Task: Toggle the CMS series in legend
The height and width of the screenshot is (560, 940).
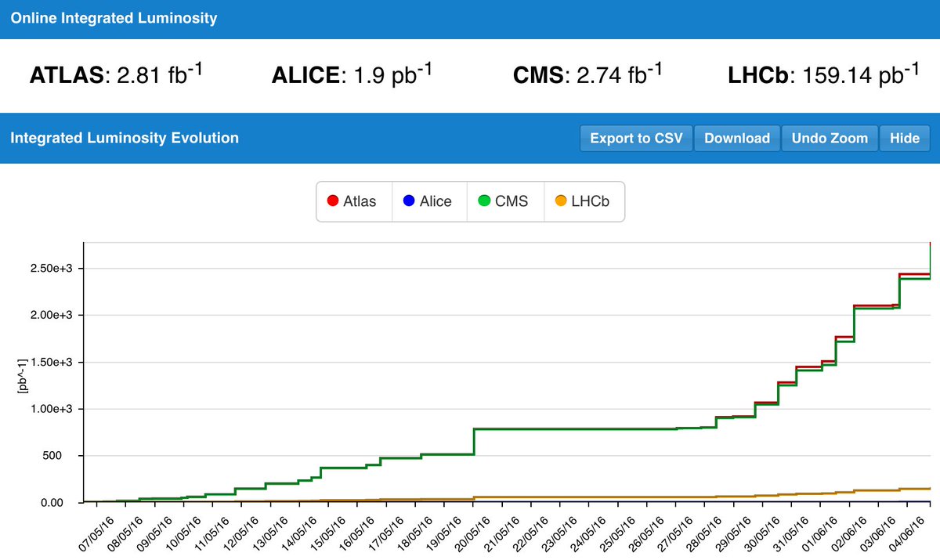Action: click(505, 201)
